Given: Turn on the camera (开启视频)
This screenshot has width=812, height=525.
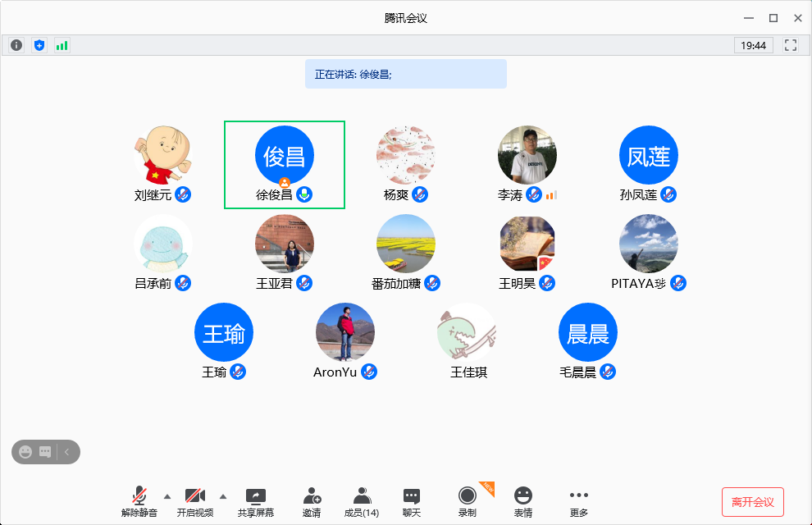Looking at the screenshot, I should (x=195, y=501).
